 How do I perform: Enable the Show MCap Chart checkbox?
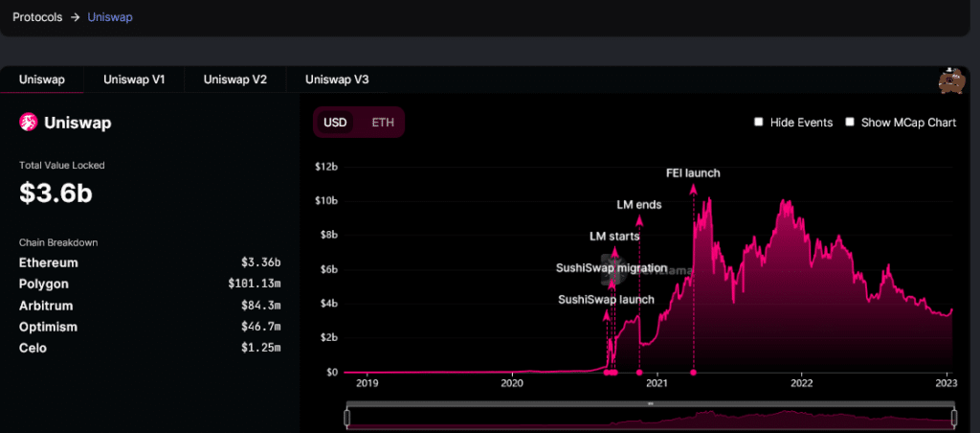(850, 122)
